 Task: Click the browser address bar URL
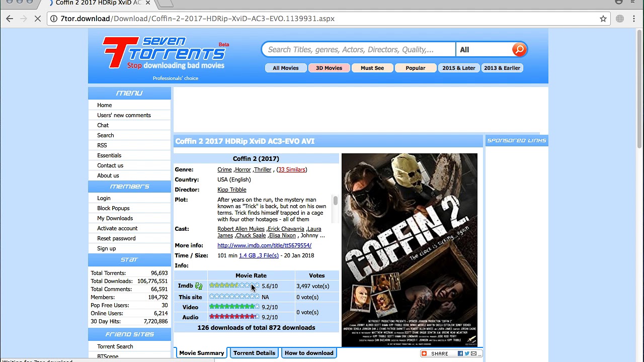pos(197,19)
